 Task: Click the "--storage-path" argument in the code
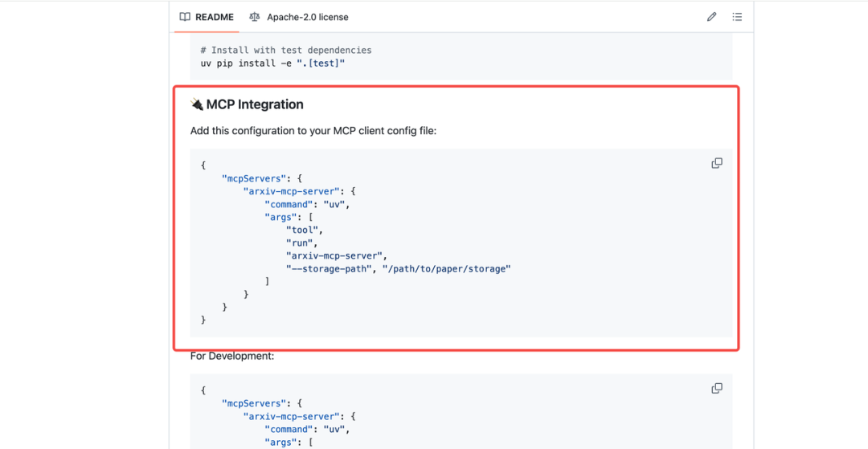pos(329,268)
